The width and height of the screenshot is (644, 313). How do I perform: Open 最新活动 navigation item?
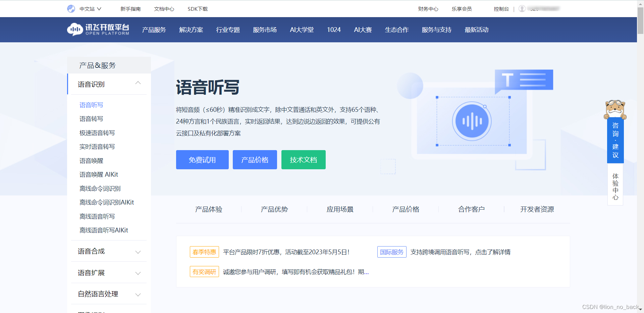476,30
